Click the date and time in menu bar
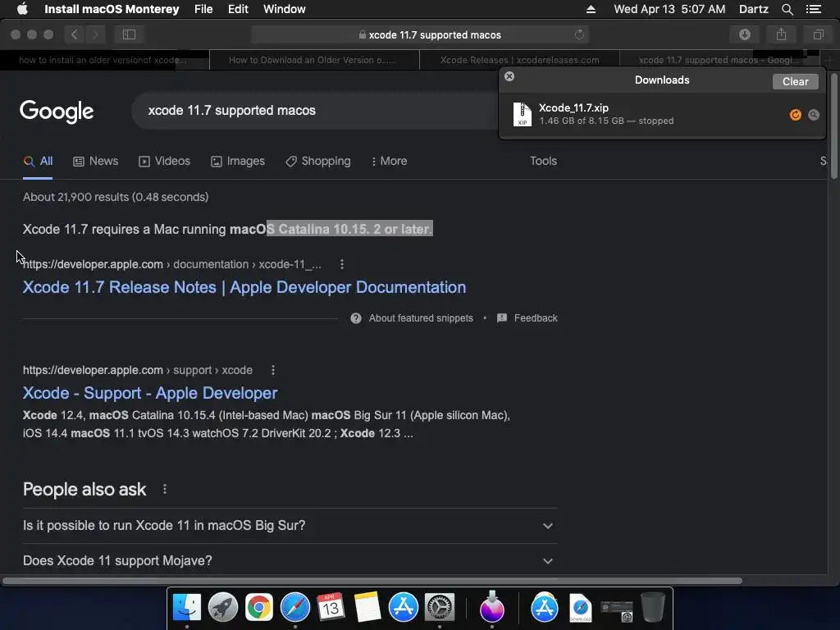Image resolution: width=840 pixels, height=630 pixels. click(669, 9)
